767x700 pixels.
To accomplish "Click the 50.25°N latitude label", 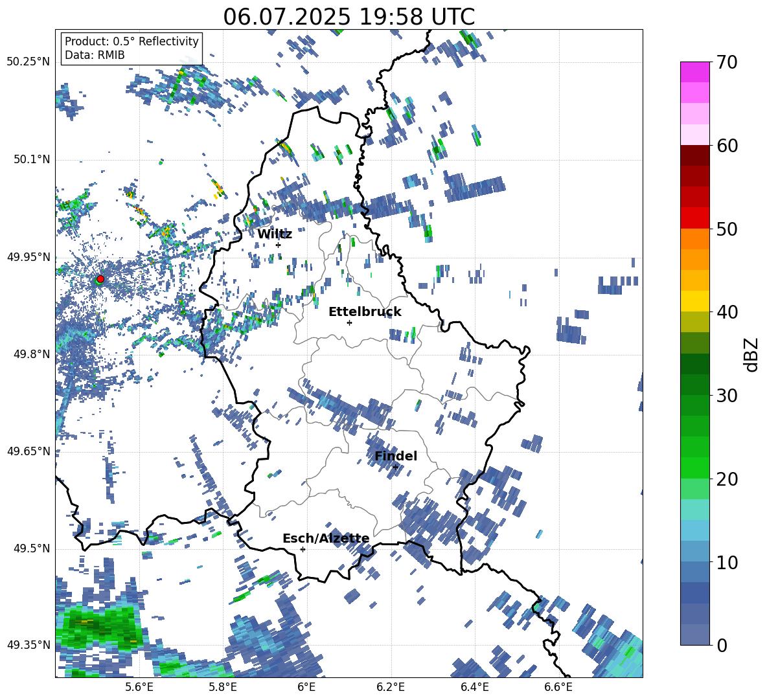I will tap(29, 62).
